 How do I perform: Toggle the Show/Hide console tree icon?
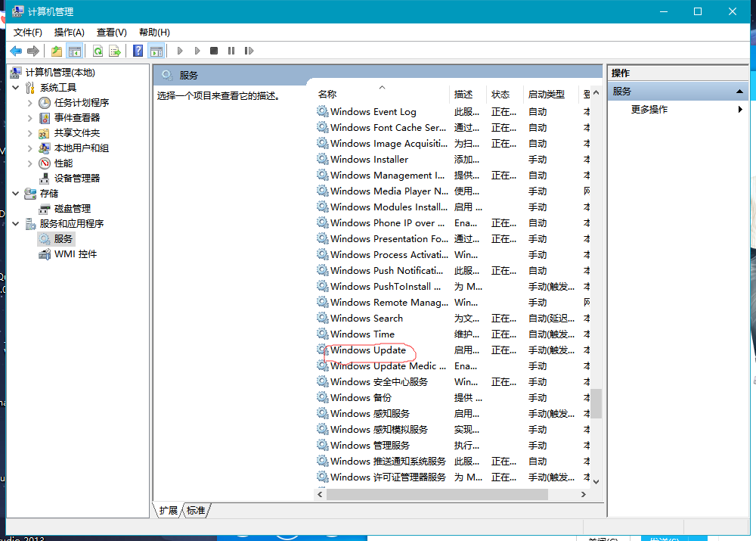point(75,51)
